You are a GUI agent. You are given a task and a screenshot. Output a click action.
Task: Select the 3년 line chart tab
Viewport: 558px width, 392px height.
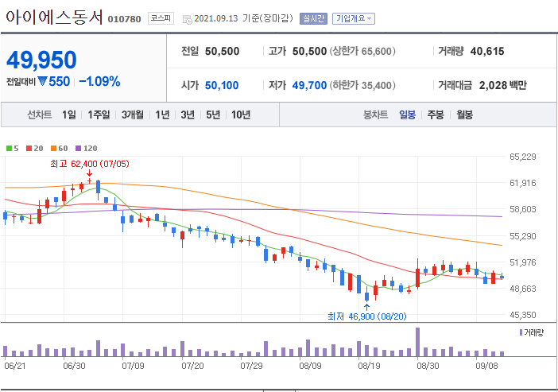coord(188,114)
